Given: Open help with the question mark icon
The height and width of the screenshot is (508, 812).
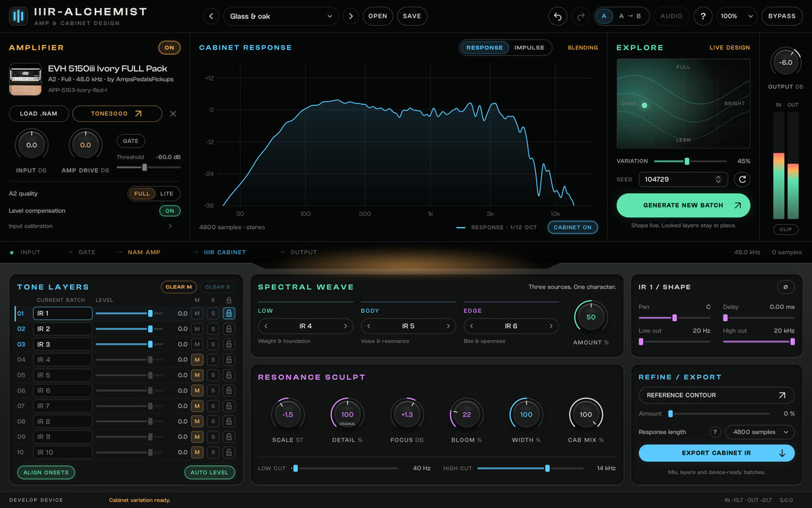Looking at the screenshot, I should coord(703,16).
